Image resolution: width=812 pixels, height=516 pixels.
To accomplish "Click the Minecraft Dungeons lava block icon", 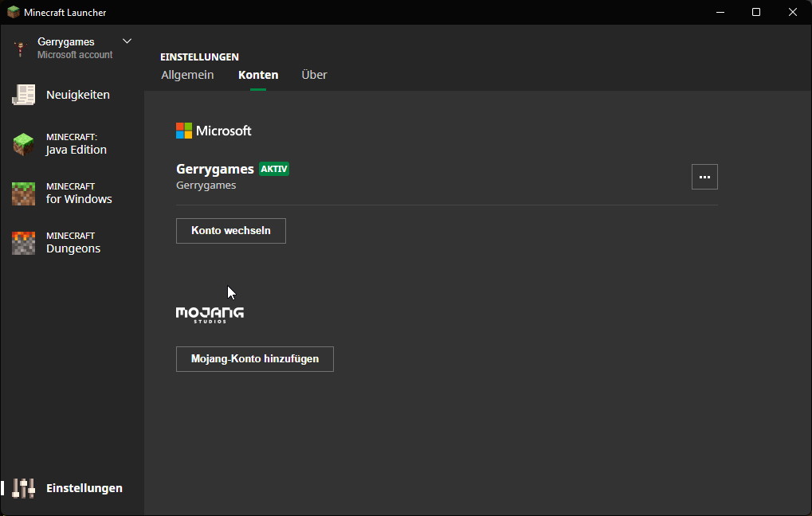I will pos(23,243).
